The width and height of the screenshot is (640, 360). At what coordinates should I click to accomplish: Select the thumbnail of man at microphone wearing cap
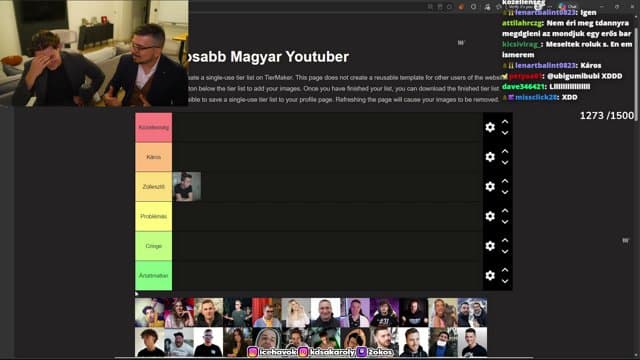point(179,342)
